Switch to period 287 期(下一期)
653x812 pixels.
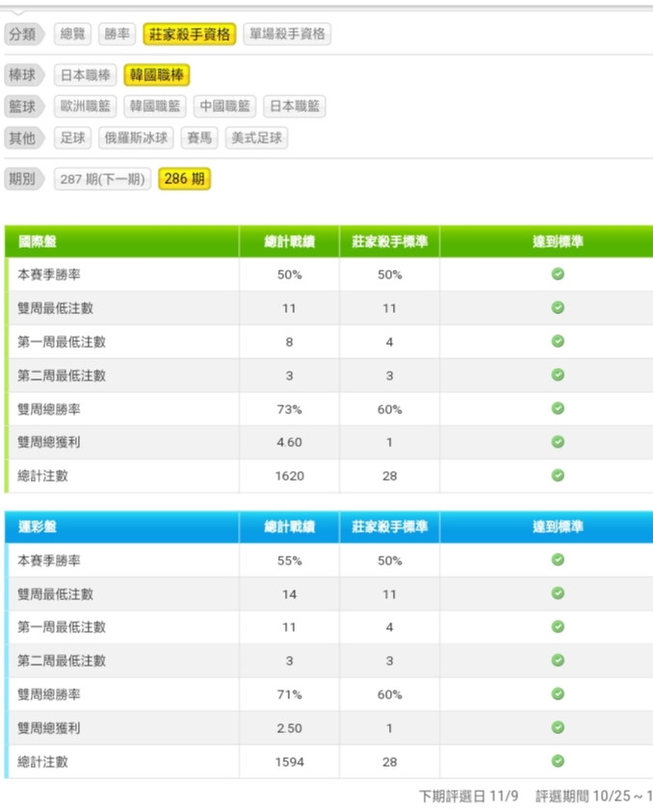pyautogui.click(x=102, y=179)
